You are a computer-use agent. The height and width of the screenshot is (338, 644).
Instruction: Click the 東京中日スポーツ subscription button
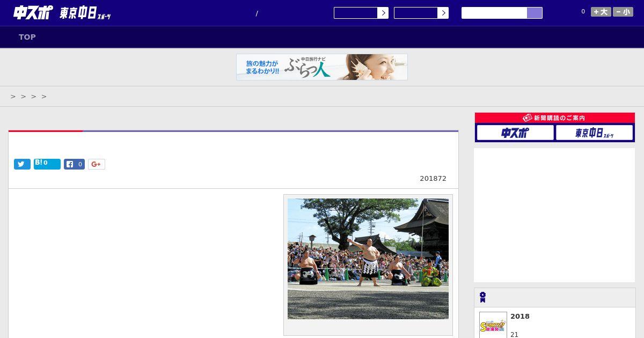click(594, 133)
